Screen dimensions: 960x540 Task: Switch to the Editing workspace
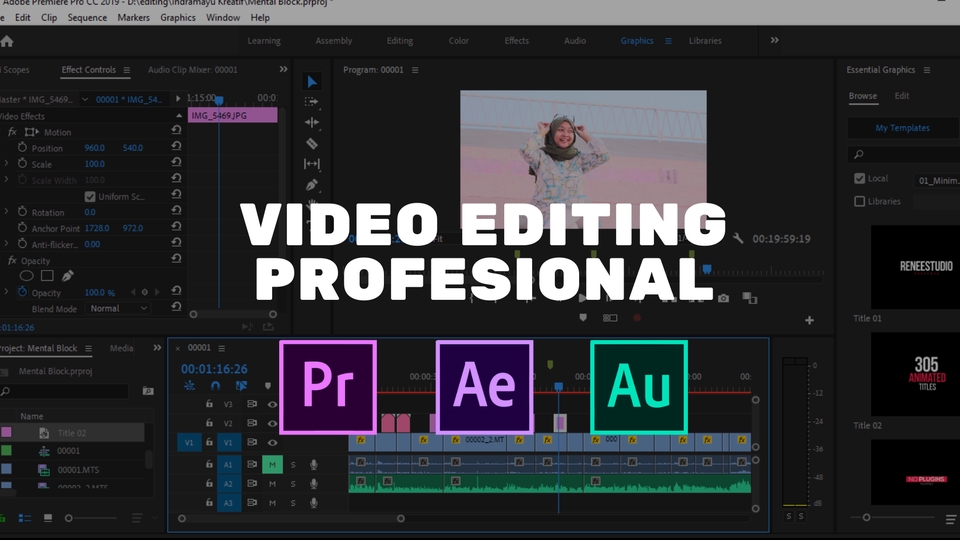(x=400, y=40)
